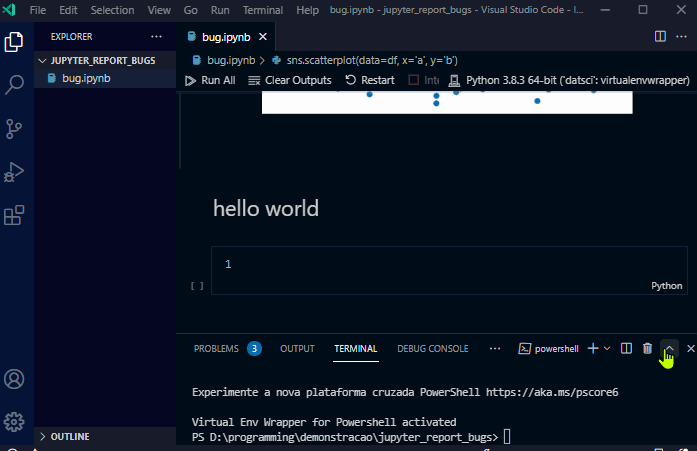Click the problems count badge 3
Screen dimensions: 697x451
(x=254, y=349)
